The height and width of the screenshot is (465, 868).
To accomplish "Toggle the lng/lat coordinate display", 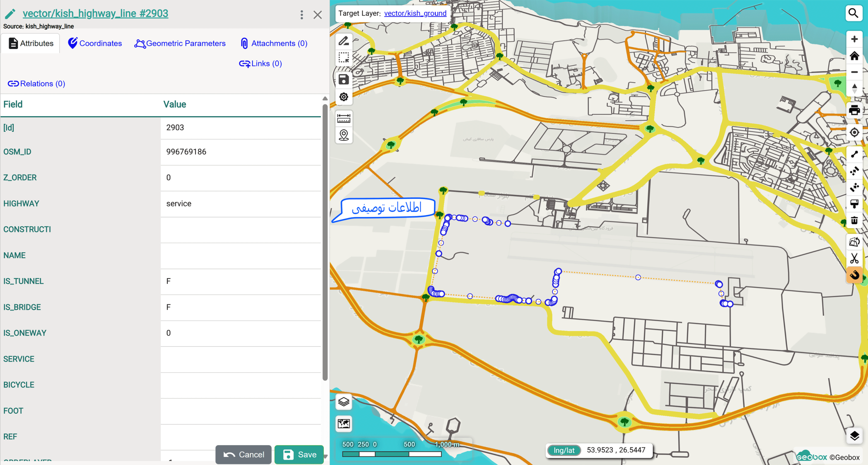I will point(564,450).
